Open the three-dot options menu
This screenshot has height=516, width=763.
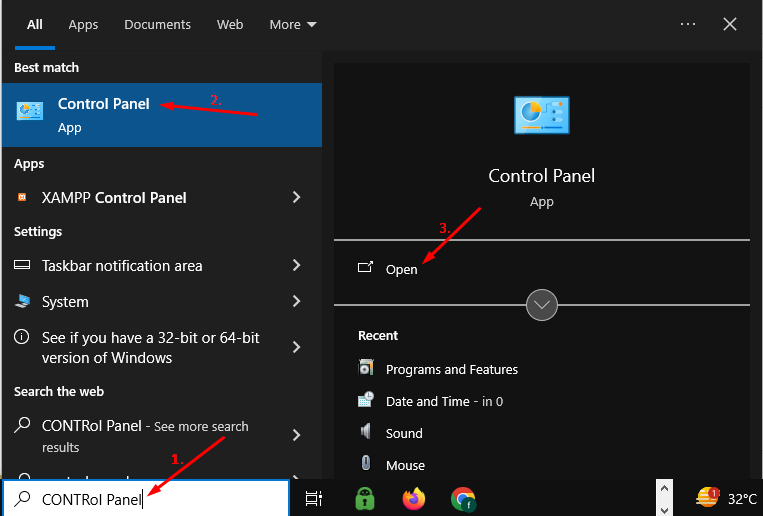(x=688, y=24)
